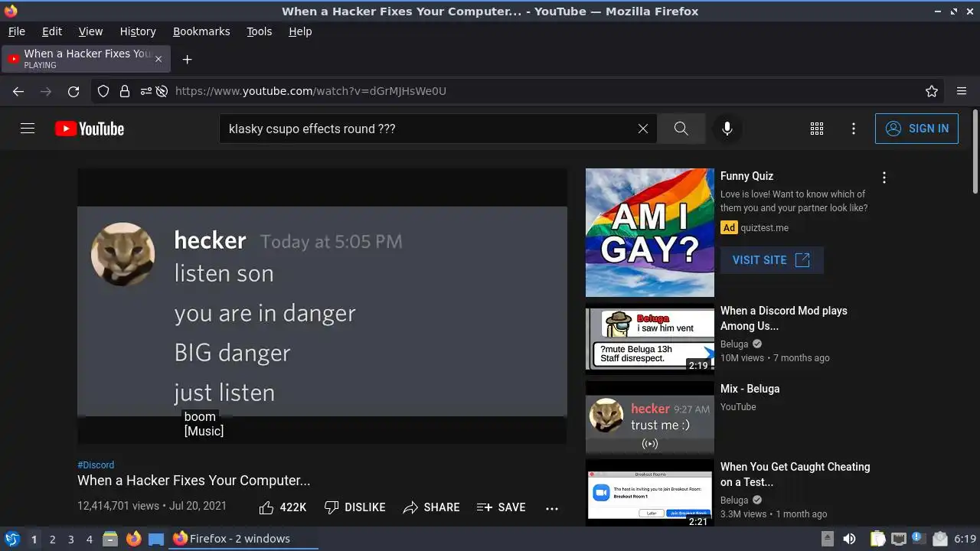Open the File menu

tap(17, 31)
